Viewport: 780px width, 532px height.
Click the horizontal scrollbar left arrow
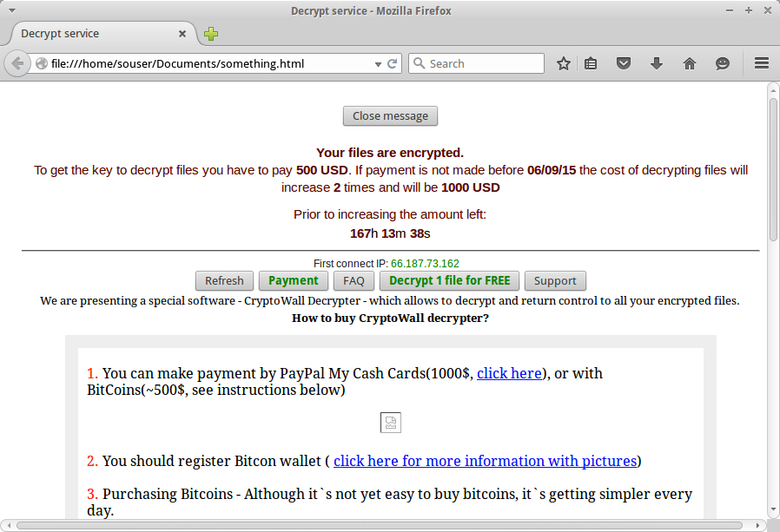tap(9, 526)
